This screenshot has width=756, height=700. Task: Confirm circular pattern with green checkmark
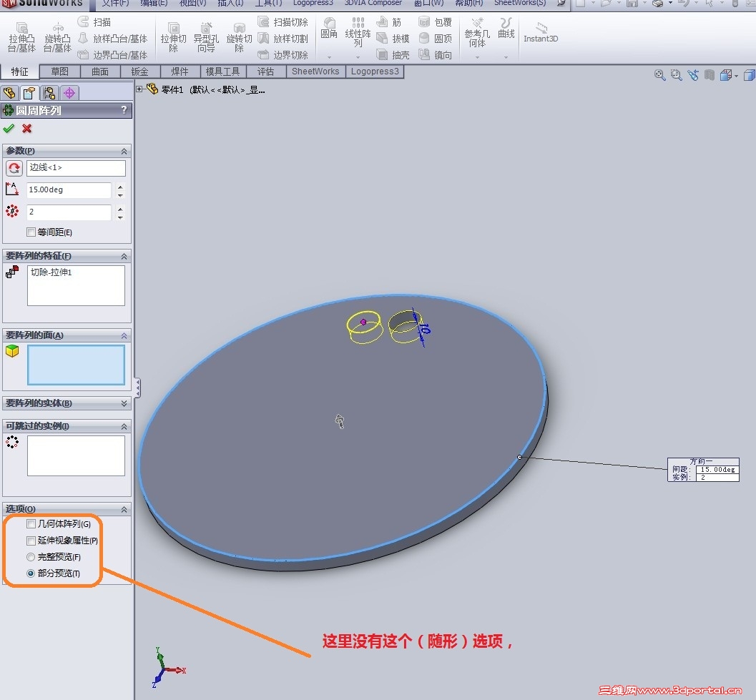(x=9, y=129)
